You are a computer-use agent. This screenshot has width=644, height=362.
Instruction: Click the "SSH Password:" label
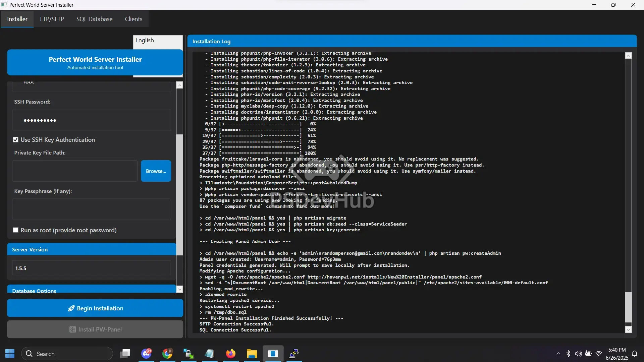click(x=32, y=102)
